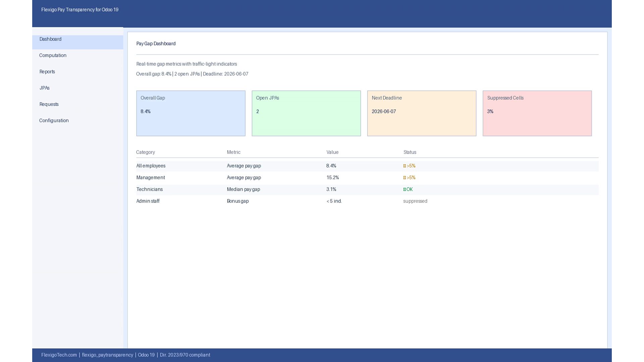
Task: Click the Overall Gap card
Action: pos(191,113)
